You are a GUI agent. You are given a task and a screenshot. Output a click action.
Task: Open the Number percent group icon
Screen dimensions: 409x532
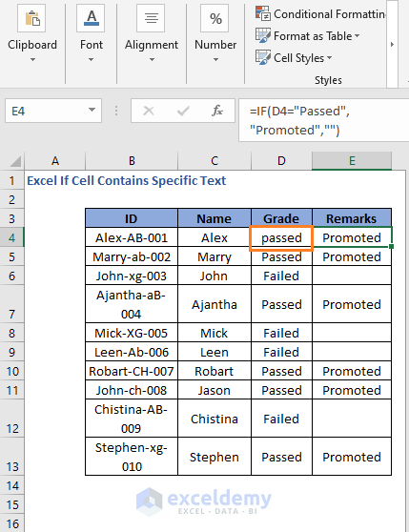pyautogui.click(x=215, y=18)
